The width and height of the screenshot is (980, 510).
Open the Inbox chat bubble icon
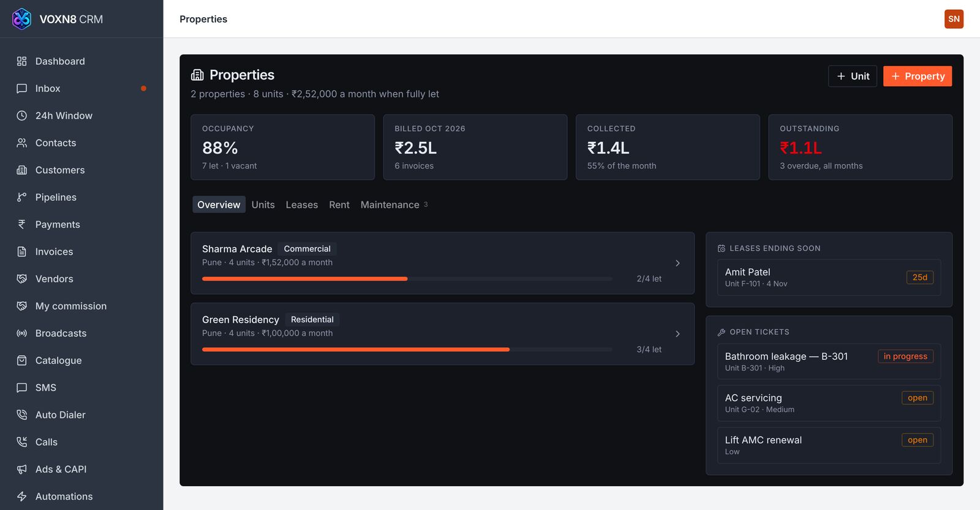tap(21, 88)
